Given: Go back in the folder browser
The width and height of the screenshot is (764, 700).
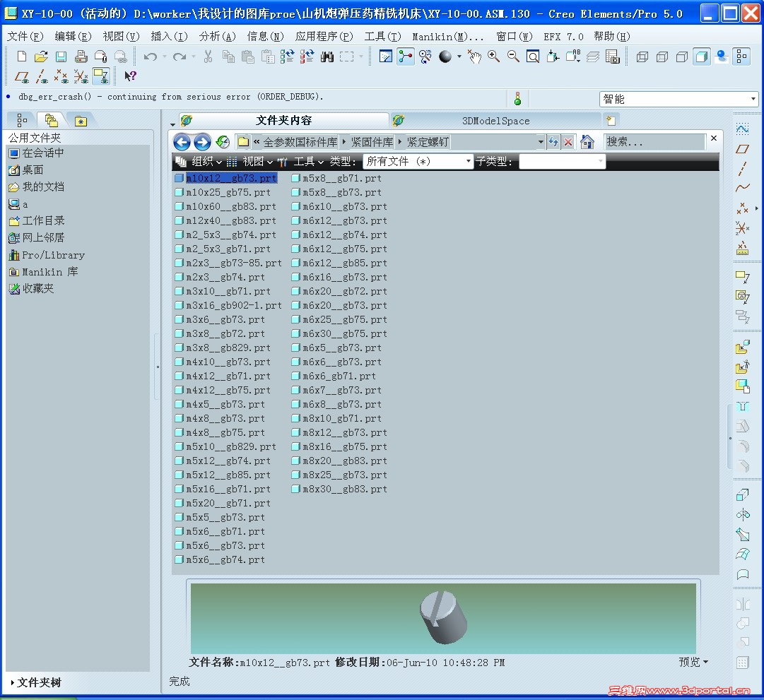Looking at the screenshot, I should coord(182,142).
